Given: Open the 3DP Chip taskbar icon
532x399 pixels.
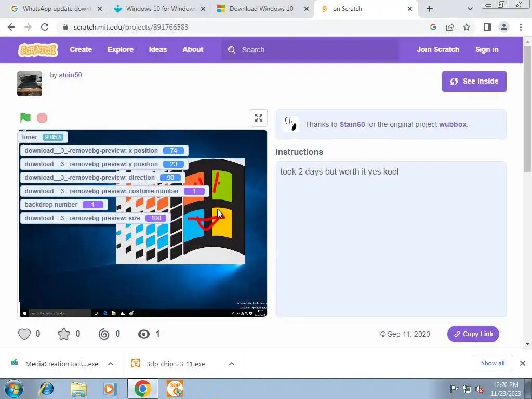Looking at the screenshot, I should coord(175,389).
